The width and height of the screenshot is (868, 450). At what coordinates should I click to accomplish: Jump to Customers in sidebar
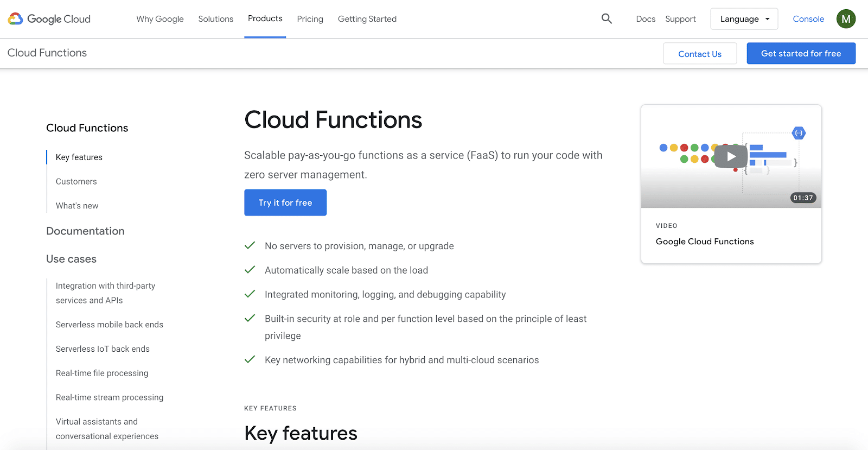pos(76,181)
